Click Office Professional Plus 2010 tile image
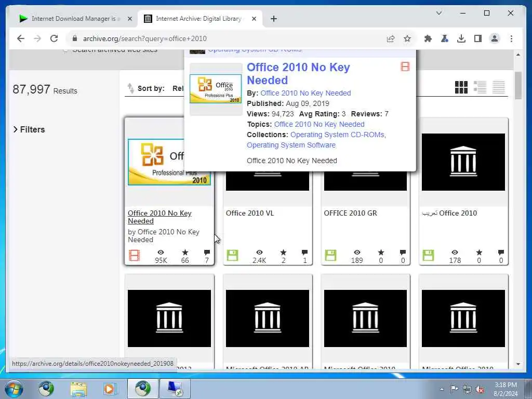This screenshot has height=399, width=532. [x=156, y=162]
